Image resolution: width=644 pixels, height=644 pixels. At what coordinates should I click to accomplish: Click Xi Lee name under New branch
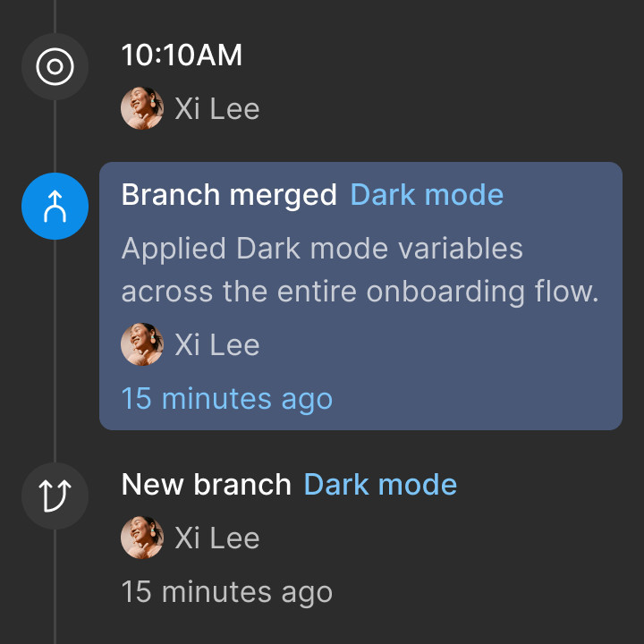217,538
